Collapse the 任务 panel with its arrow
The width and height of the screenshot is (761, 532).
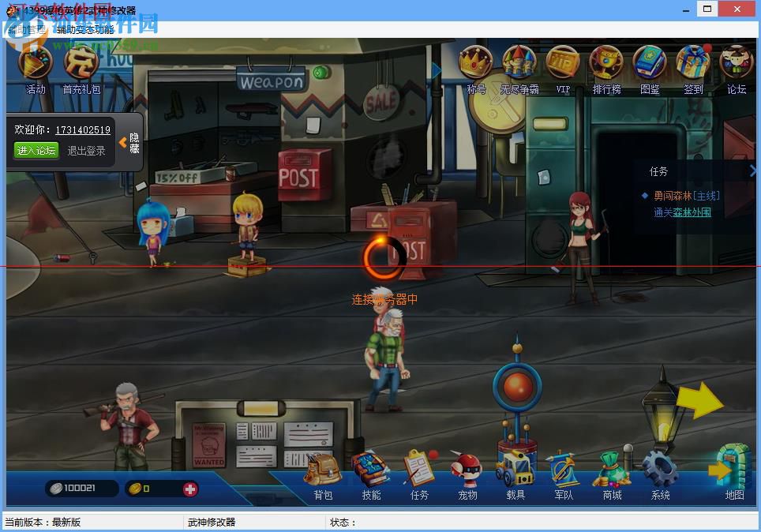753,170
